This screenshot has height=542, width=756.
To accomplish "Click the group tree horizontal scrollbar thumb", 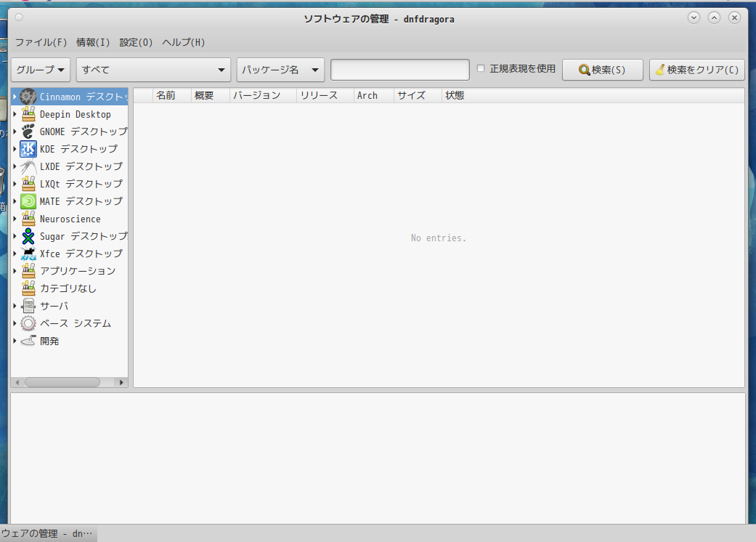I will [x=62, y=382].
